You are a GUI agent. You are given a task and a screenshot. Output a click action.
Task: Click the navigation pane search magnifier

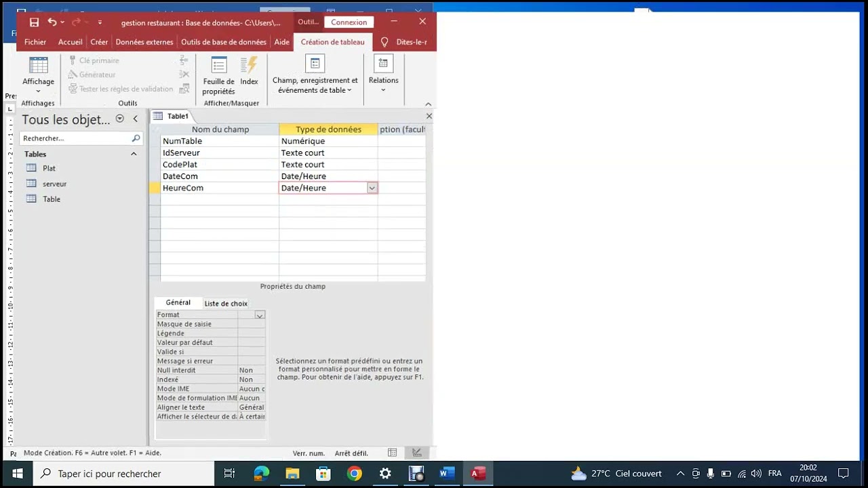click(136, 138)
